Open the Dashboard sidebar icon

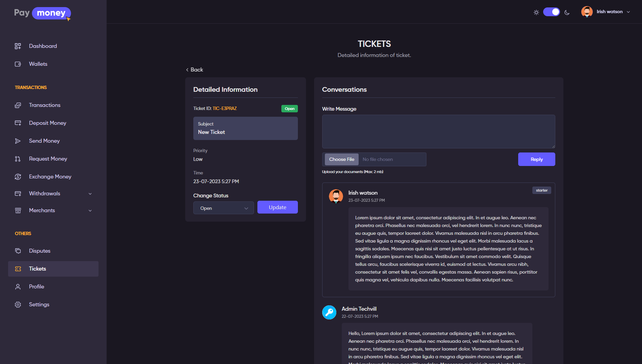[x=18, y=46]
